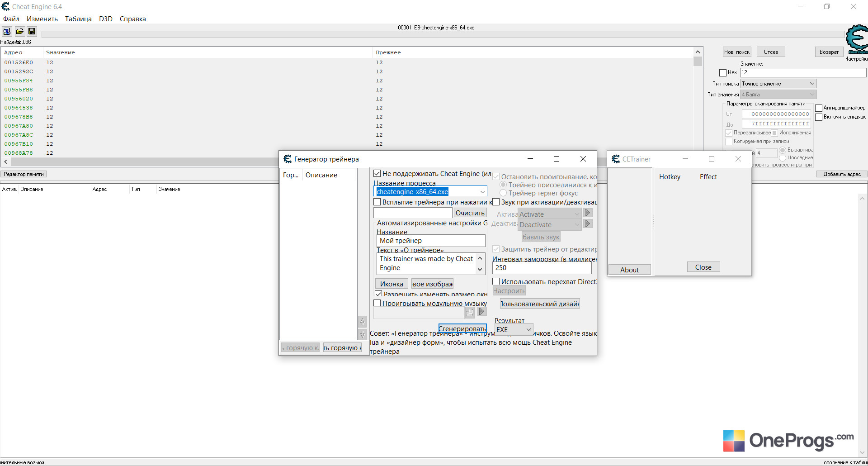The width and height of the screenshot is (868, 466).
Task: Toggle 'Разрешить изменять размер окна' checkbox
Action: pyautogui.click(x=378, y=294)
